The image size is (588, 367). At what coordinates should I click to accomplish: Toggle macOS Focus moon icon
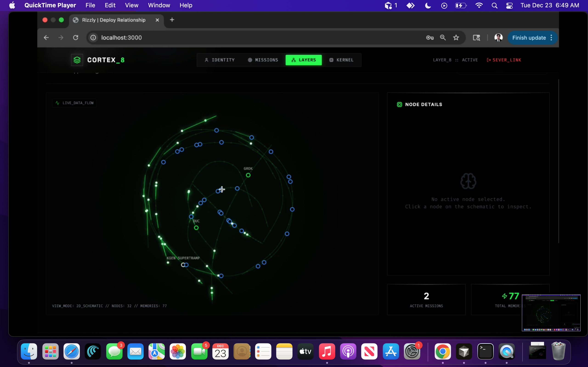pos(428,5)
